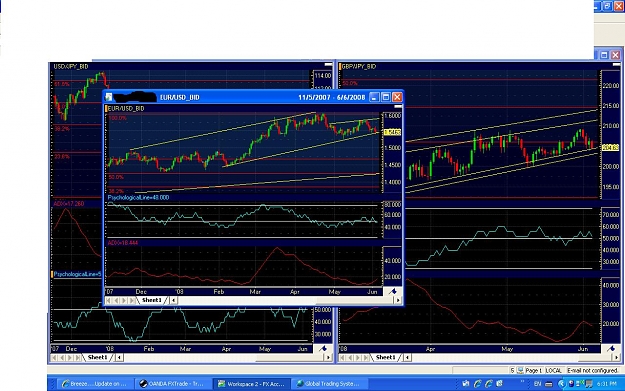Click the highlighted GBP/JPY price tag 204.68

(610, 148)
